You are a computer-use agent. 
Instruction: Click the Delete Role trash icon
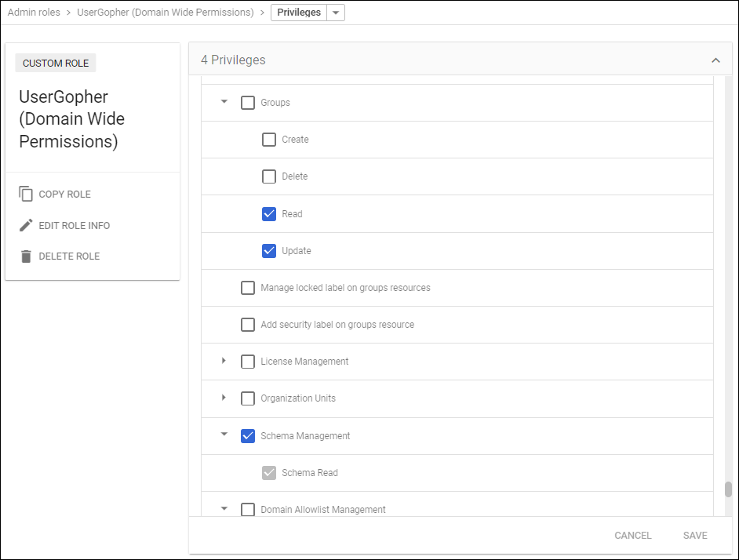26,256
